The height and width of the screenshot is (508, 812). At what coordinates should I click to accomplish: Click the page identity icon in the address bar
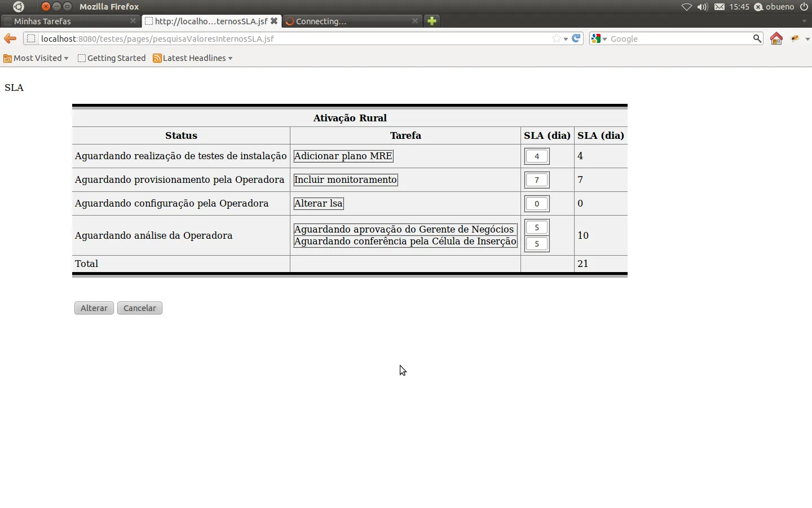point(31,38)
